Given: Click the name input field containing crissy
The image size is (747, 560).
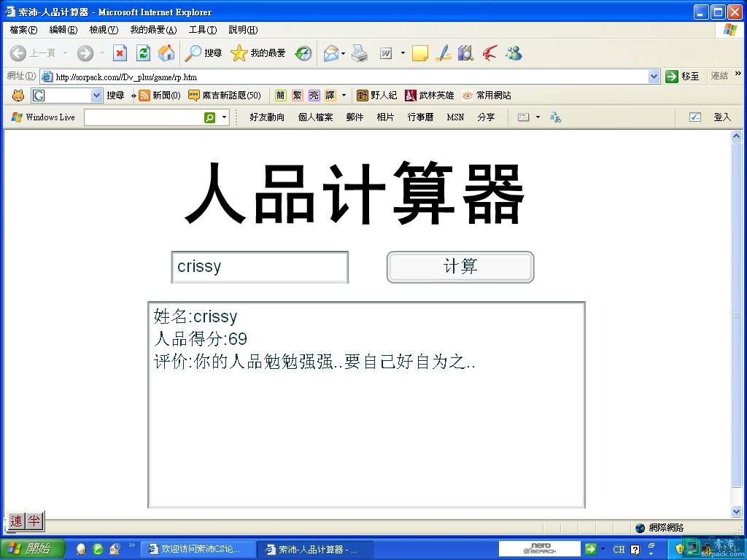Looking at the screenshot, I should tap(260, 267).
